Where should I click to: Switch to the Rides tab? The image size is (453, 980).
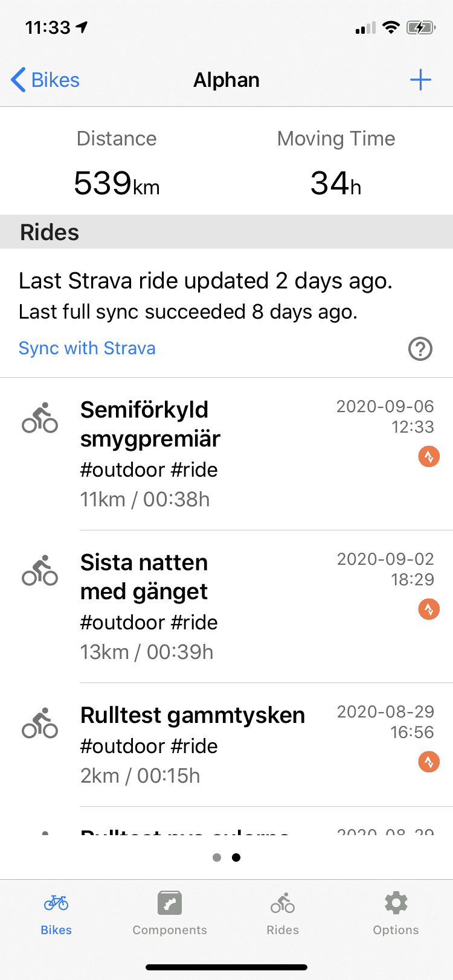[283, 912]
